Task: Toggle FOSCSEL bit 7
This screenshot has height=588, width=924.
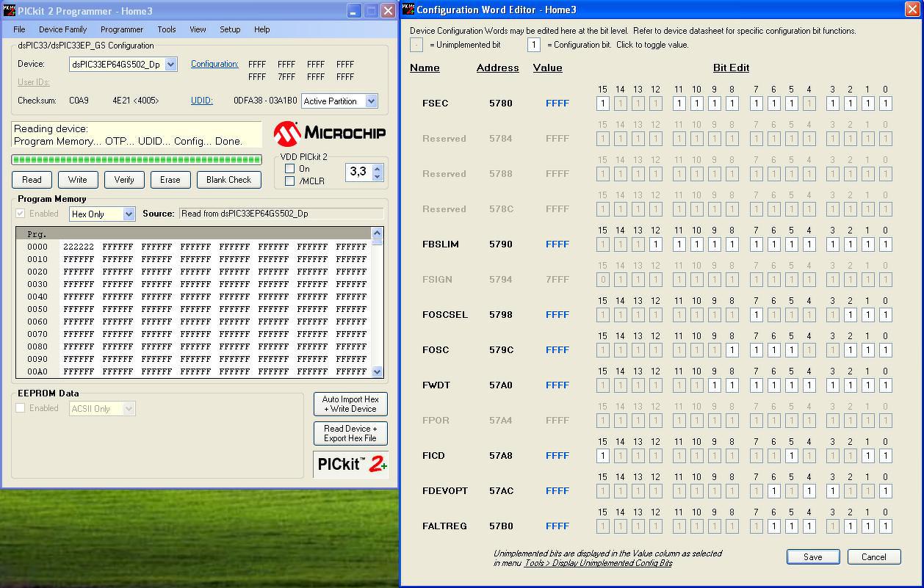Action: click(x=757, y=315)
